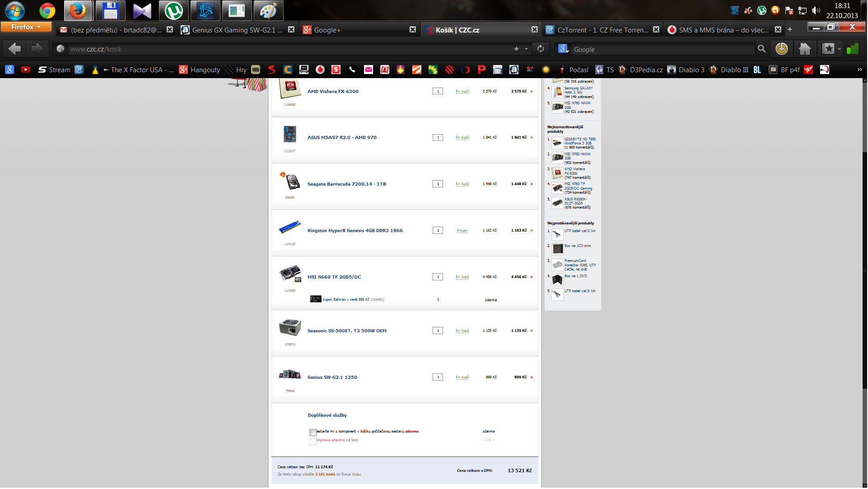Tick the Doprava zdarma checkbox
The image size is (868, 489).
click(313, 442)
